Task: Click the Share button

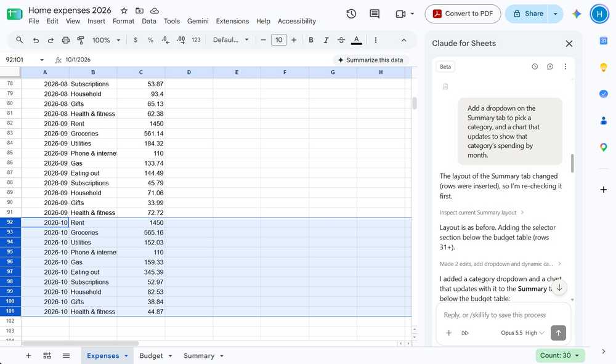Action: coord(528,14)
